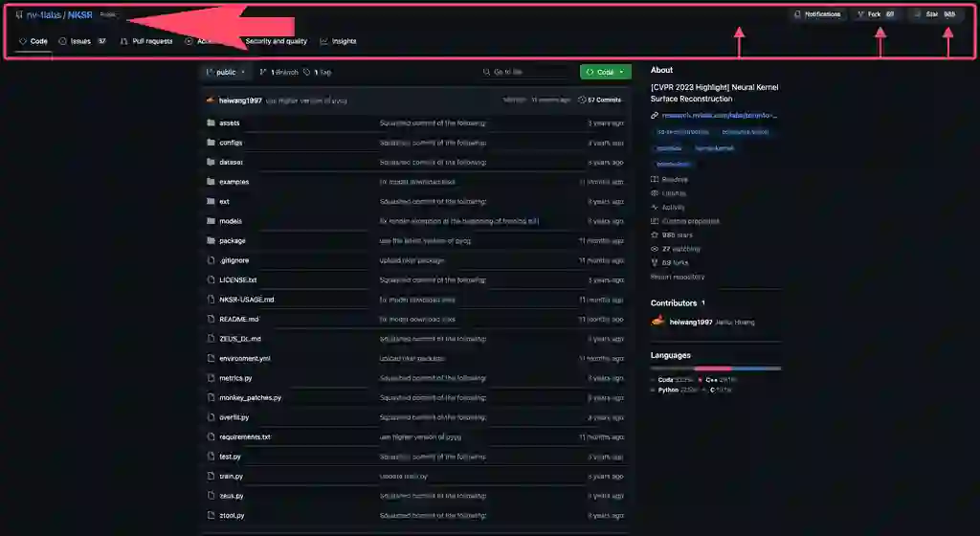Click the pink segment of languages bar

click(x=712, y=368)
